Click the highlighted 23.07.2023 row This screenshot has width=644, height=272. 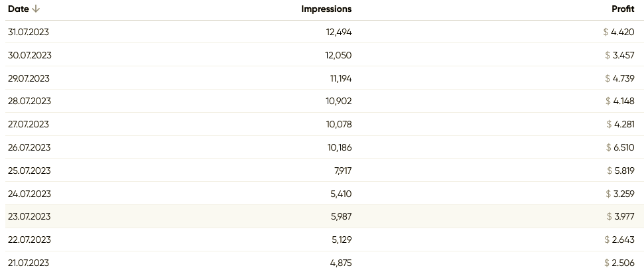click(x=324, y=216)
